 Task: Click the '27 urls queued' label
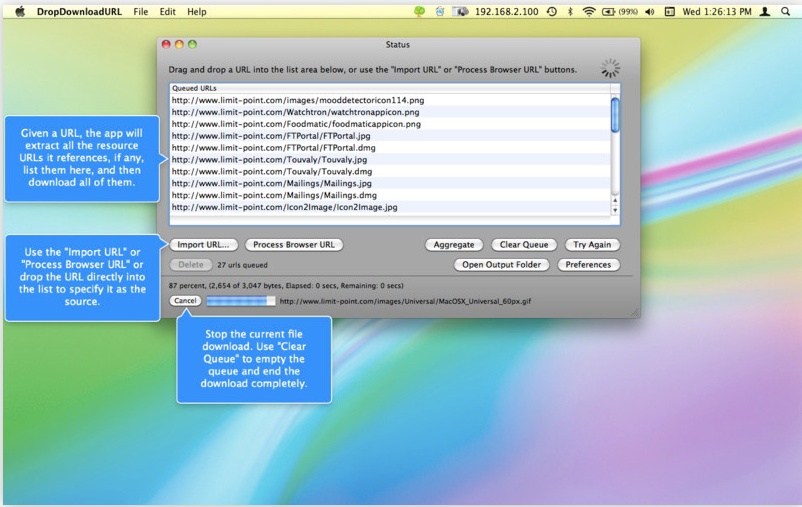click(242, 265)
